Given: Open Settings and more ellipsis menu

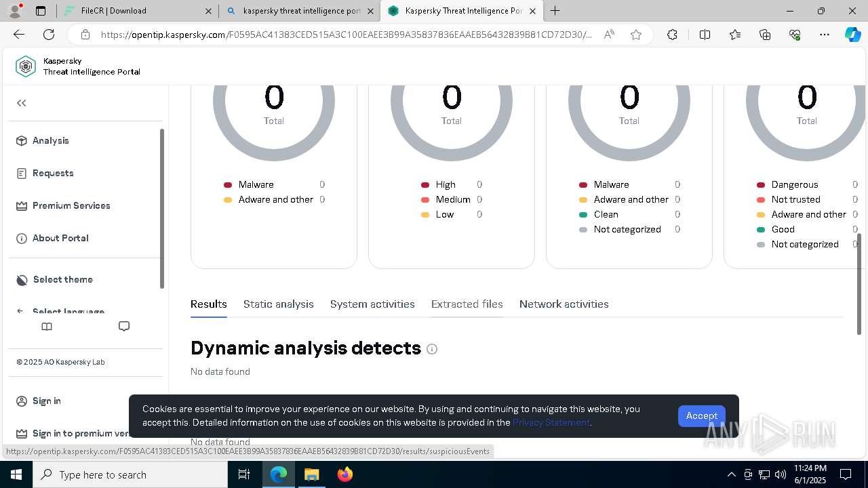Looking at the screenshot, I should point(825,35).
